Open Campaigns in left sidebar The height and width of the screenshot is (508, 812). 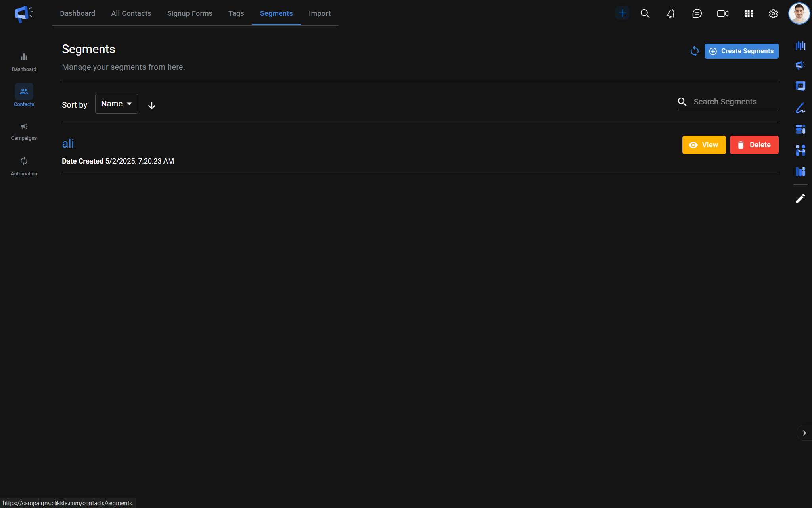(24, 131)
